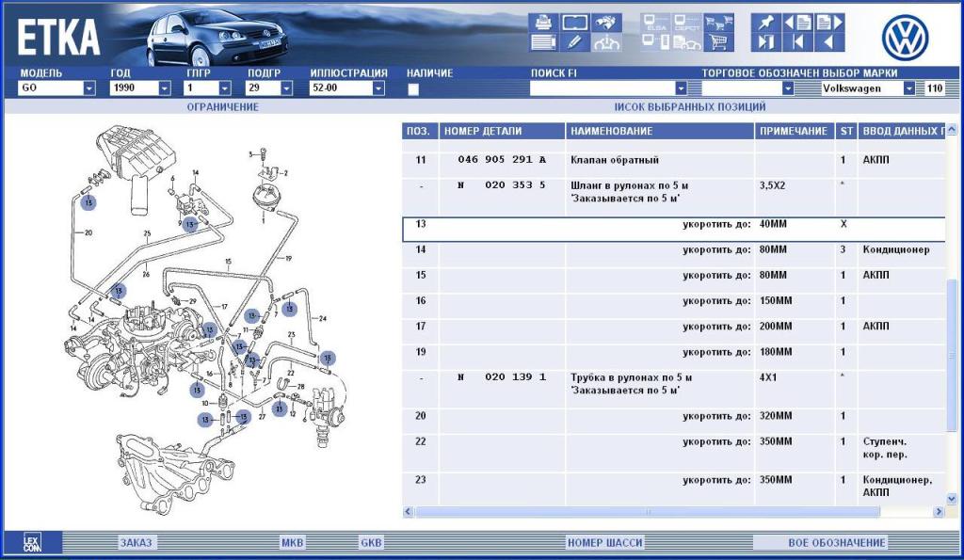Select part number N 020 353 5

click(x=502, y=185)
